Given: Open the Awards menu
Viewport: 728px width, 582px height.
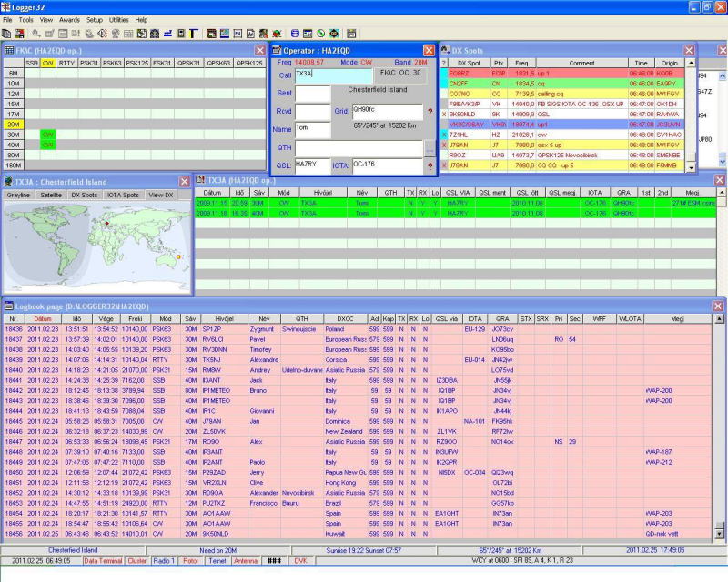Looking at the screenshot, I should [70, 20].
